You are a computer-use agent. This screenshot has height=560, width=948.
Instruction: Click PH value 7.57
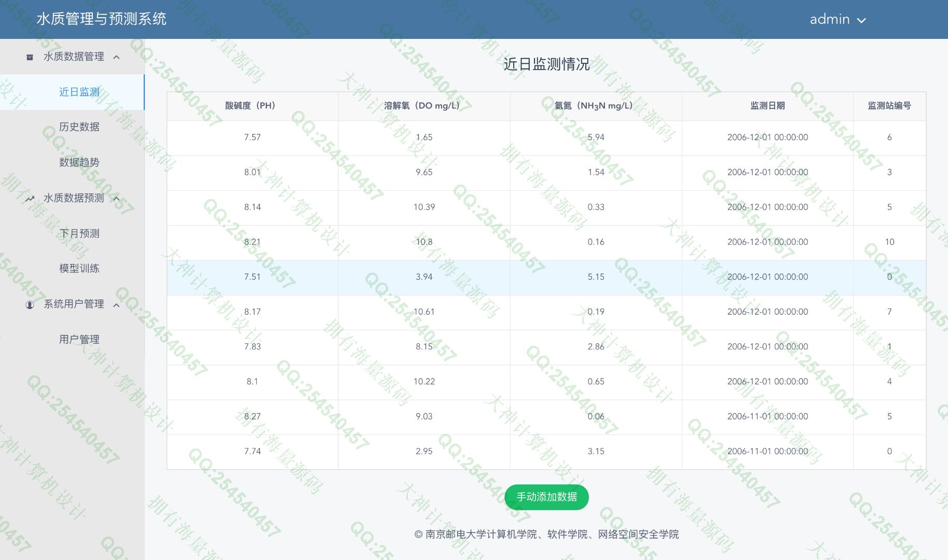pyautogui.click(x=252, y=137)
